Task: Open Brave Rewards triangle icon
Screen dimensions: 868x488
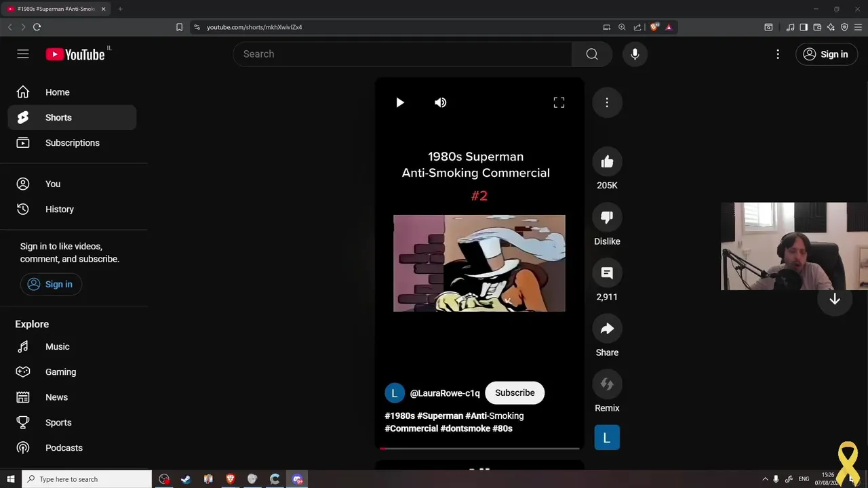Action: tap(669, 27)
